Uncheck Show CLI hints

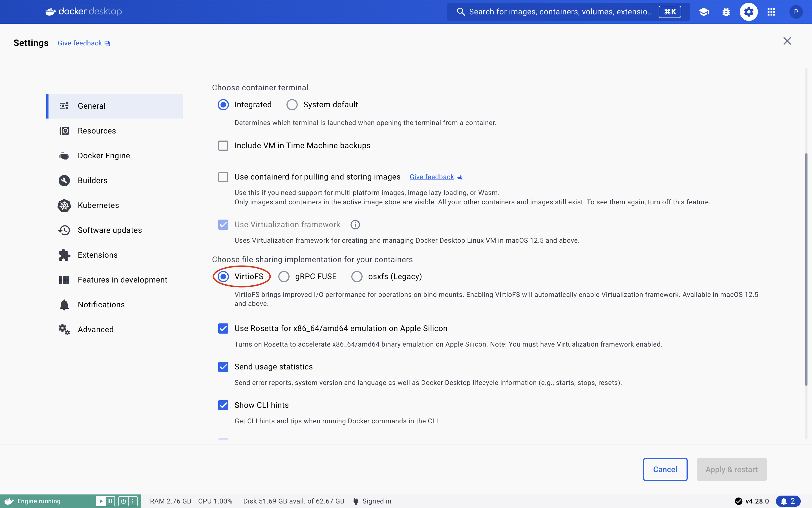(x=223, y=405)
